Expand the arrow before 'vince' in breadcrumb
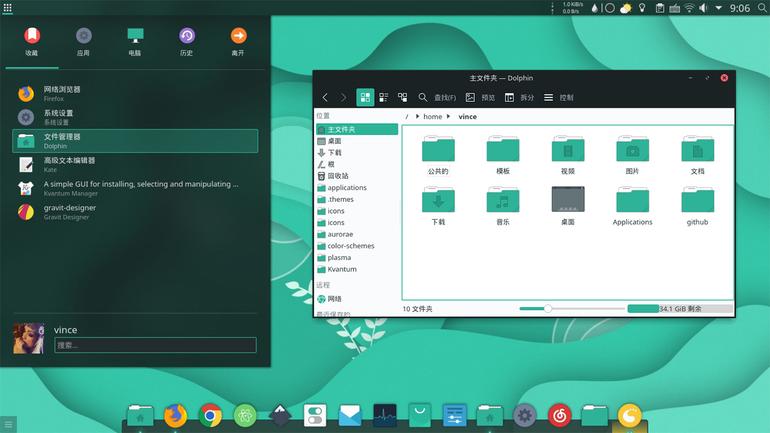 coord(448,116)
